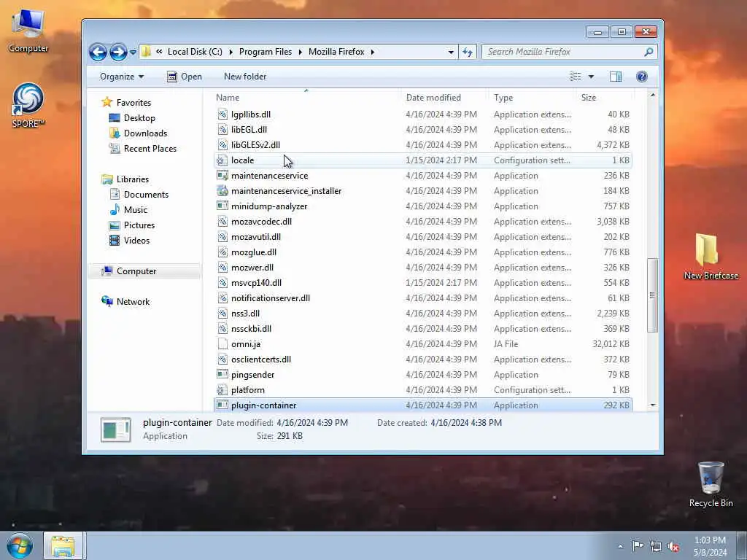Click the scrollbar down arrow
Viewport: 747px width, 560px height.
(x=653, y=405)
